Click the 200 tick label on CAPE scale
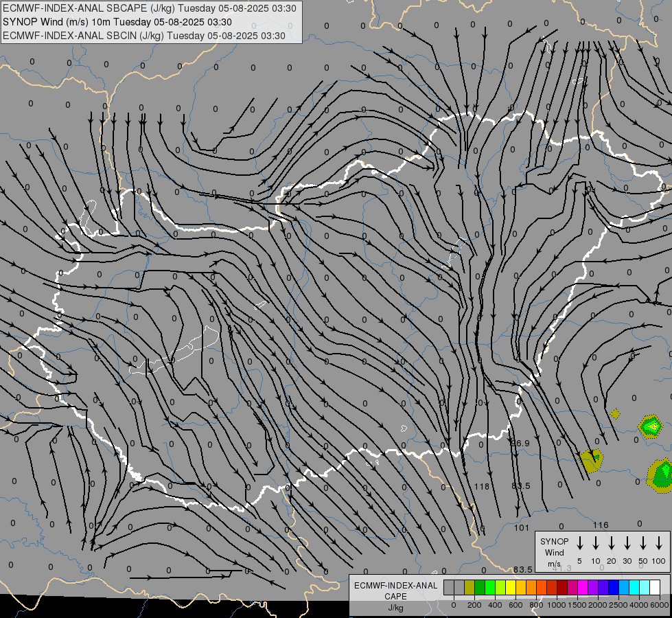 (474, 605)
